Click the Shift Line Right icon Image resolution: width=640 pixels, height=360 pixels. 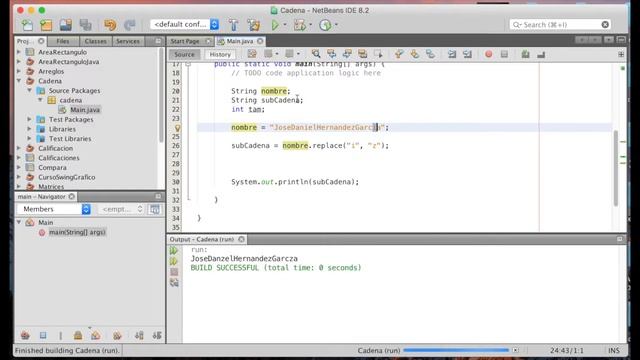tap(467, 54)
